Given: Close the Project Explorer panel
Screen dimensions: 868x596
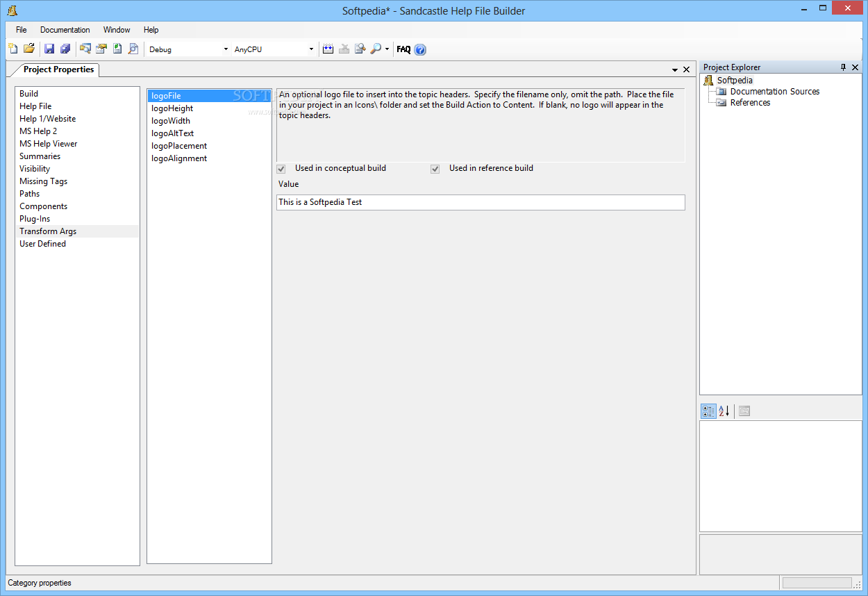Looking at the screenshot, I should [x=856, y=67].
